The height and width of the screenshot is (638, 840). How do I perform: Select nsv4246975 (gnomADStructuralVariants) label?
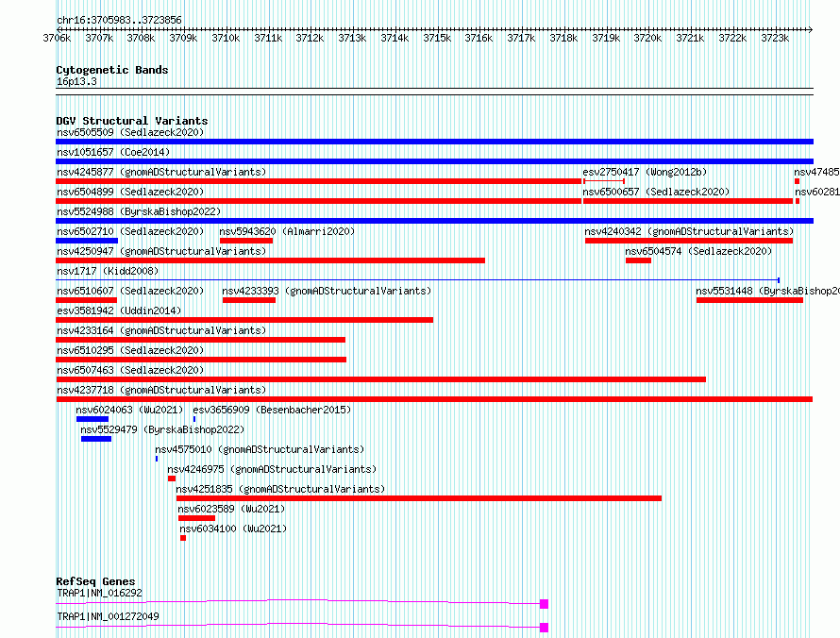click(x=272, y=469)
